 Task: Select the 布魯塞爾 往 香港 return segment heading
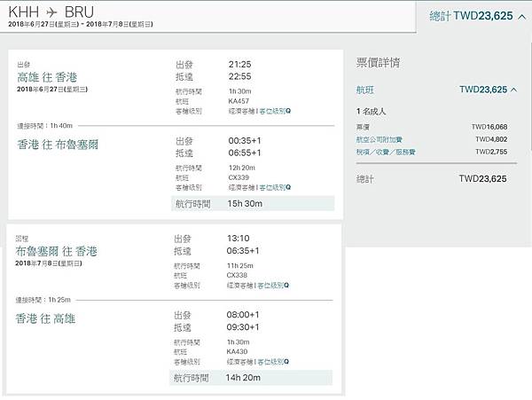click(53, 252)
